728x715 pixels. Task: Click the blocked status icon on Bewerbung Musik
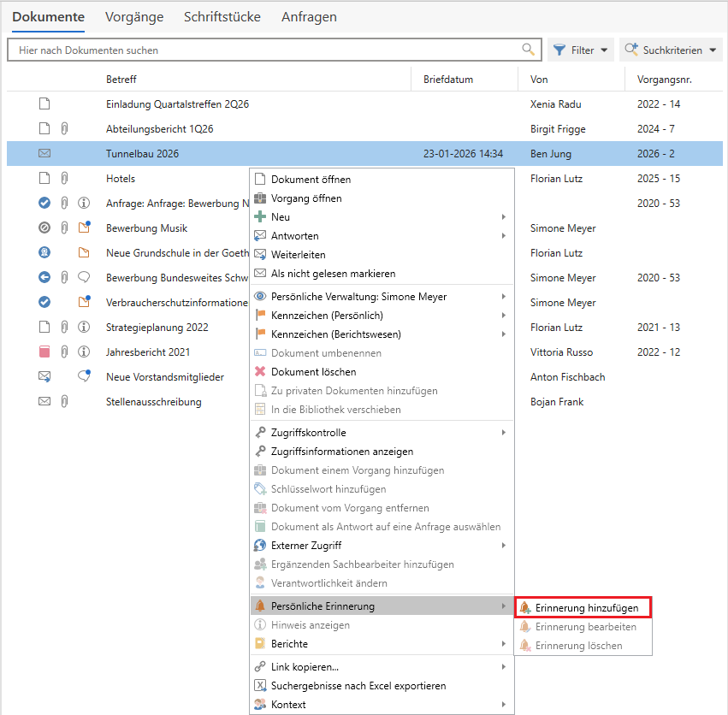click(44, 228)
